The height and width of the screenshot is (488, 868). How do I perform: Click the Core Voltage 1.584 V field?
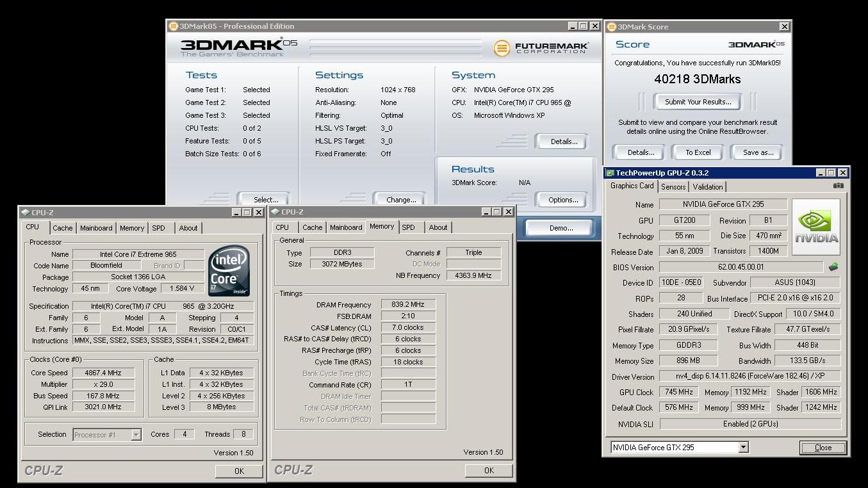183,289
